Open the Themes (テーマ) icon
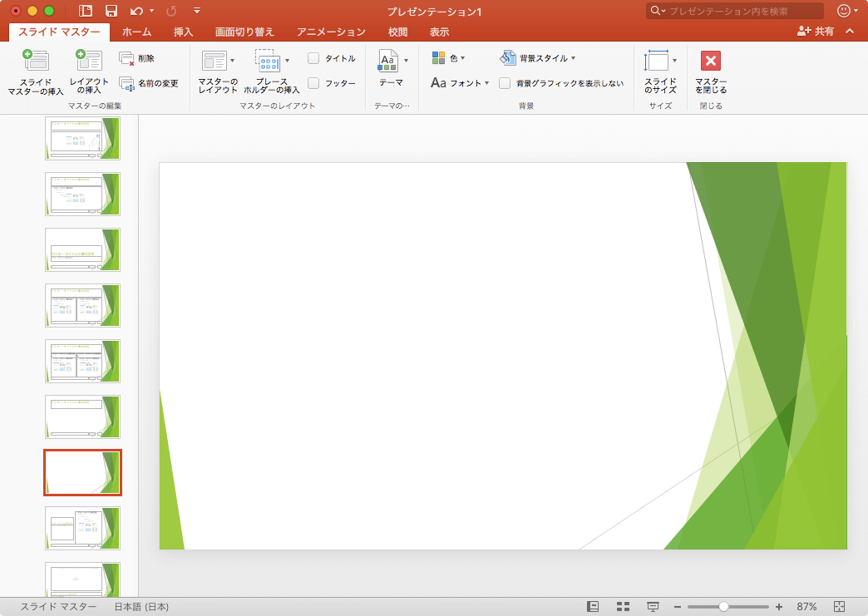This screenshot has width=868, height=616. pyautogui.click(x=388, y=61)
